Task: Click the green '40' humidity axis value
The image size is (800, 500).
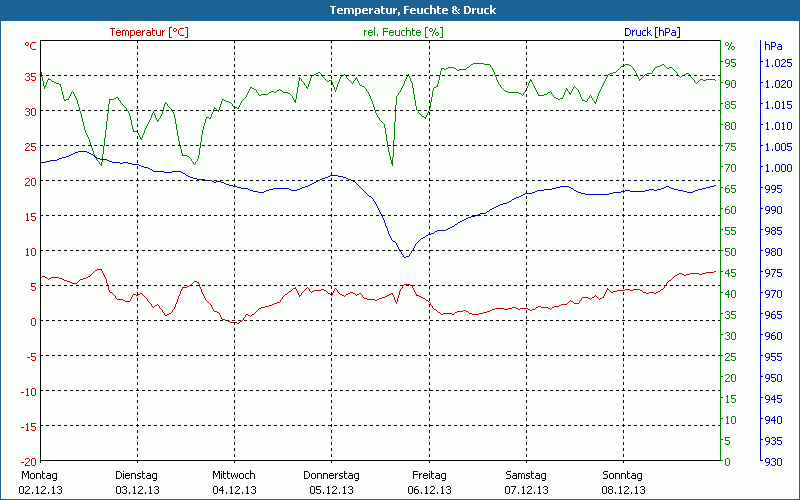Action: tap(731, 294)
